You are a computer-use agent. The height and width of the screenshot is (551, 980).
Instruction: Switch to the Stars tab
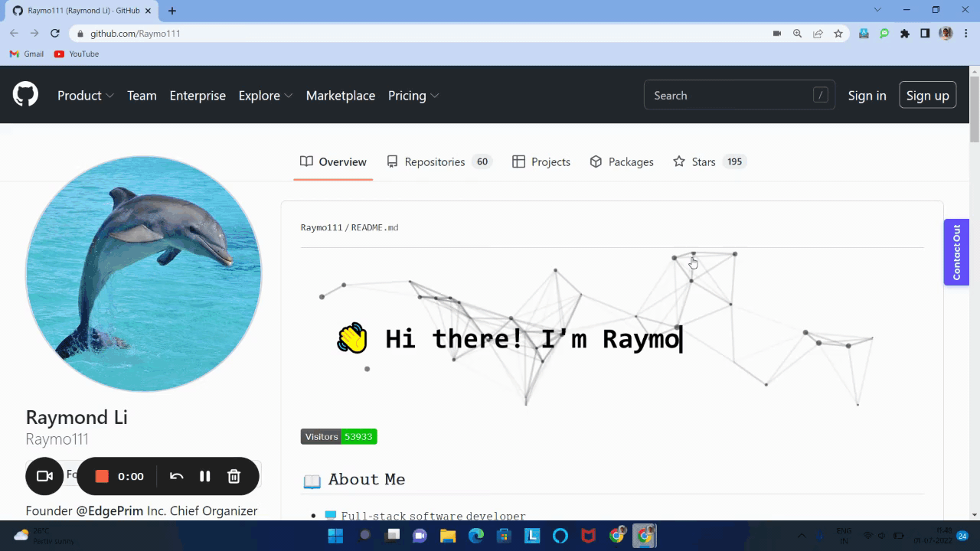pos(709,161)
